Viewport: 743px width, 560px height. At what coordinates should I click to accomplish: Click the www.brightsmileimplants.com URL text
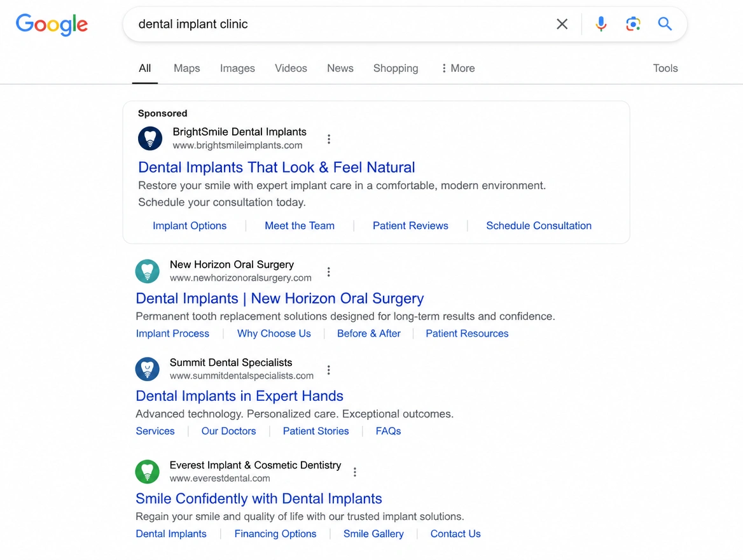click(237, 146)
